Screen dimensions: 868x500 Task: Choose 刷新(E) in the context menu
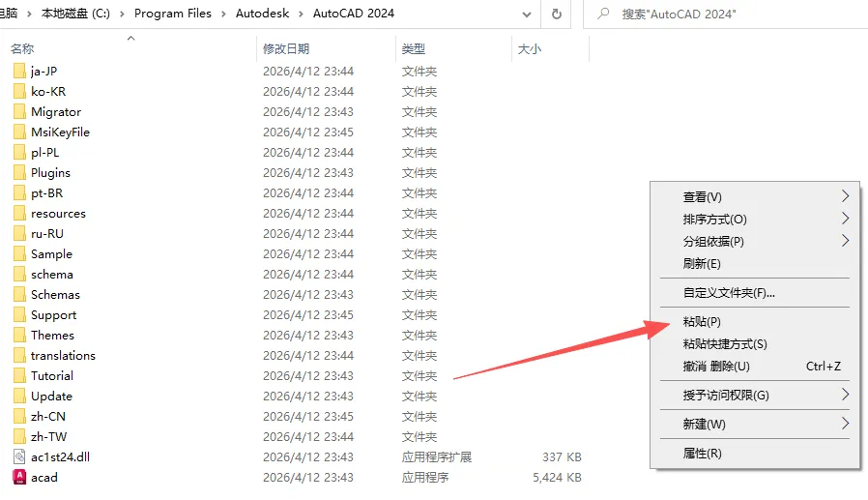pyautogui.click(x=755, y=264)
